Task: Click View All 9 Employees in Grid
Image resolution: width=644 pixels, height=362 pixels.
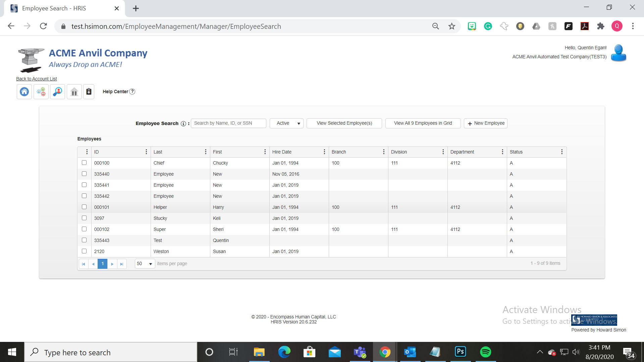Action: coord(423,123)
